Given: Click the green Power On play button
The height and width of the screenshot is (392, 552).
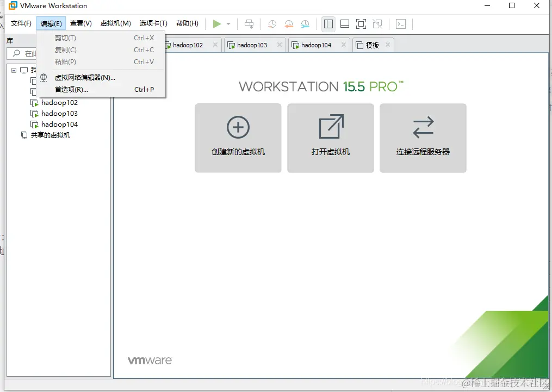Looking at the screenshot, I should coord(216,24).
